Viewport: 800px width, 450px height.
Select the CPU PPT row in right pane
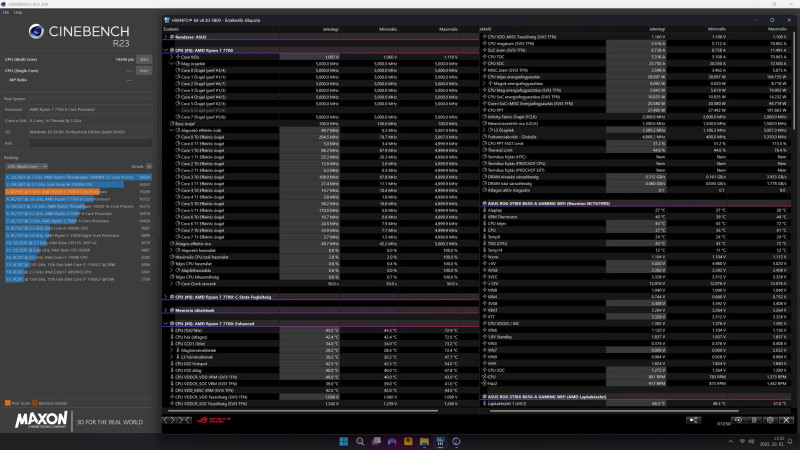(x=636, y=110)
